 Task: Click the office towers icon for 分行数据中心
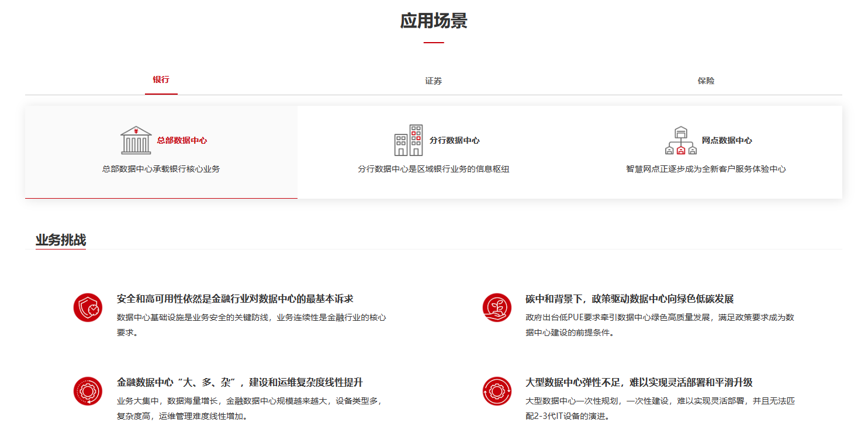click(409, 140)
